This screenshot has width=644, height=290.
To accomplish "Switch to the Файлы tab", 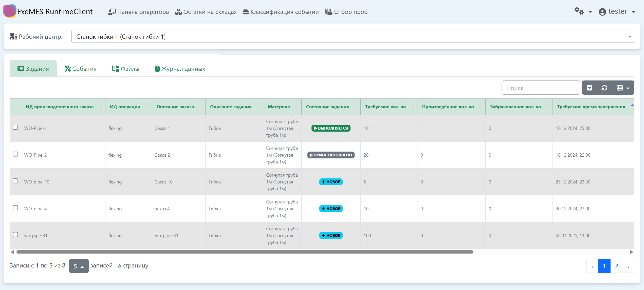I will [x=126, y=69].
